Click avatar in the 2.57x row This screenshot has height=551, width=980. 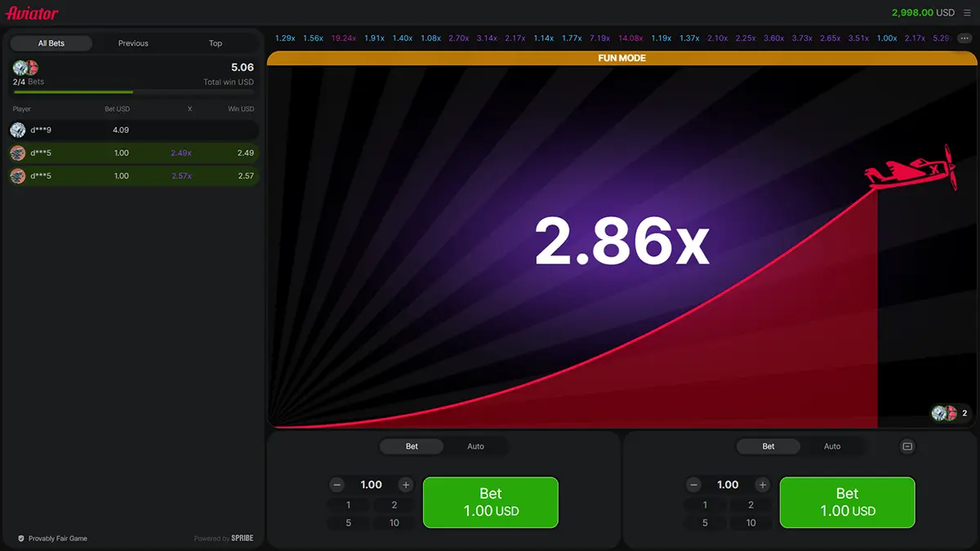tap(18, 176)
